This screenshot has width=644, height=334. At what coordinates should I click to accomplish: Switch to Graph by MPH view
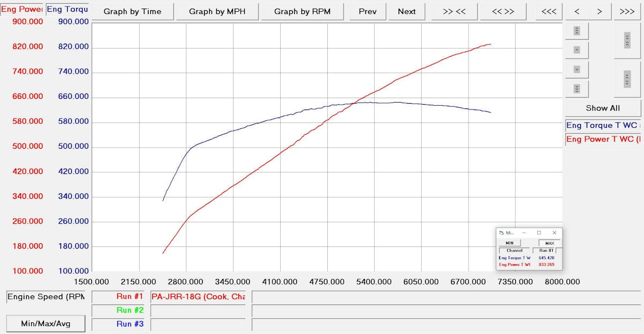coord(217,12)
